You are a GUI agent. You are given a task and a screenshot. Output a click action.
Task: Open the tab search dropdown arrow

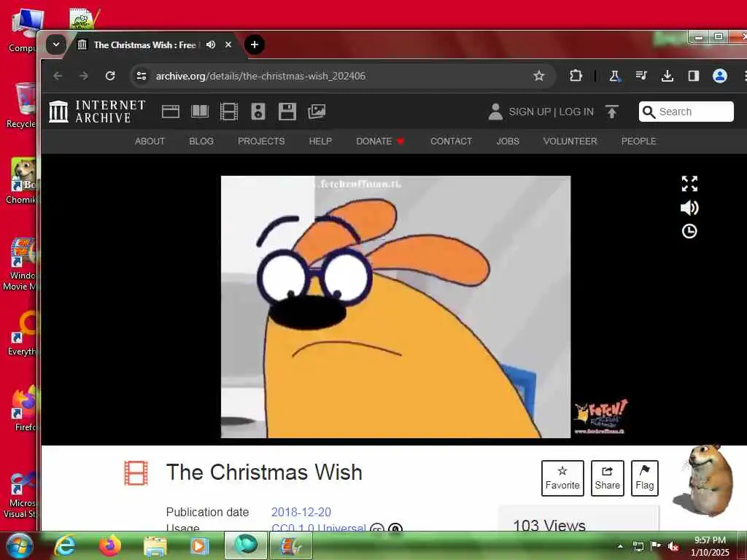point(55,44)
